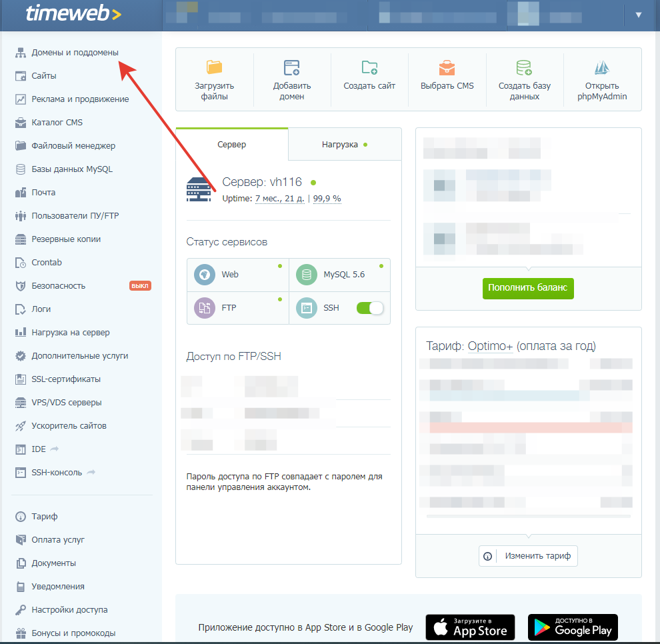
Task: Click the Создать базу данных icon
Action: coord(524,67)
